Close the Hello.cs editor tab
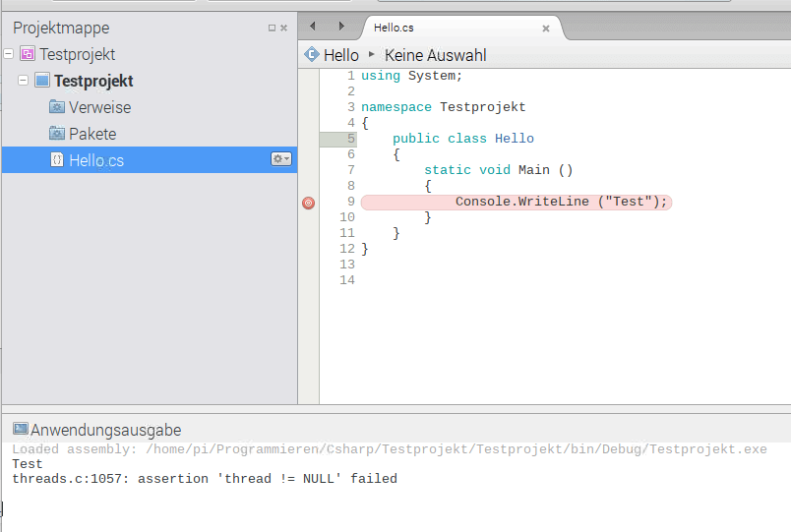This screenshot has width=791, height=532. (x=545, y=29)
